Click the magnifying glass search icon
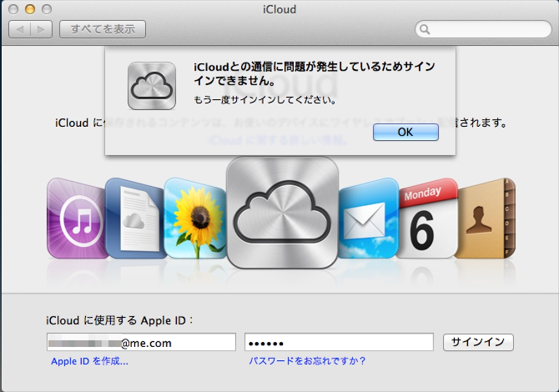 pyautogui.click(x=425, y=29)
